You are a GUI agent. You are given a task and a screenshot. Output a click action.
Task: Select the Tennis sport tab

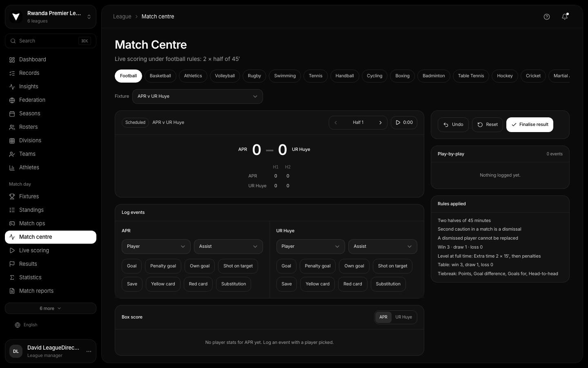316,76
